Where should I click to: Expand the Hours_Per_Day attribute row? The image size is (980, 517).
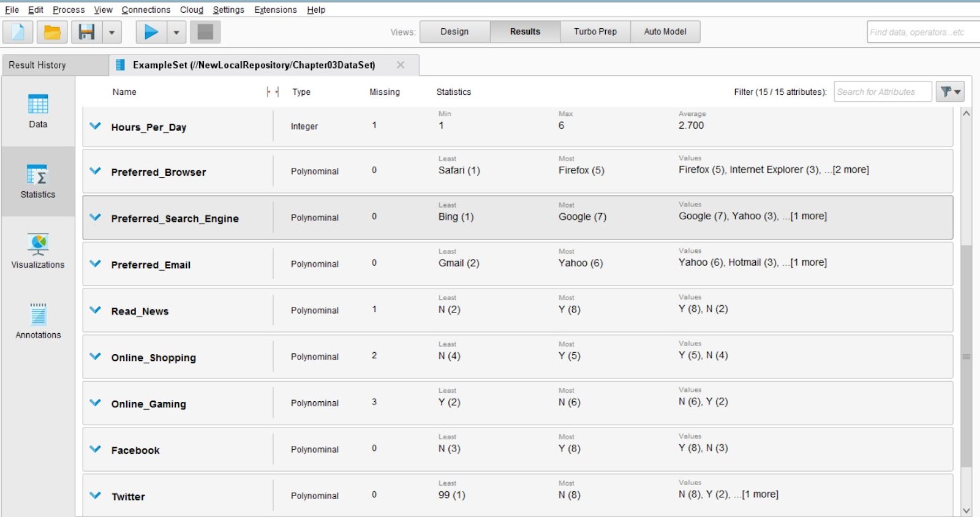95,126
